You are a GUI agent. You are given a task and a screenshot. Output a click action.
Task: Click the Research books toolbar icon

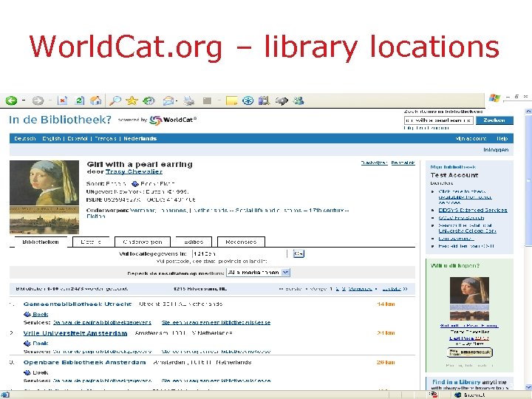264,100
